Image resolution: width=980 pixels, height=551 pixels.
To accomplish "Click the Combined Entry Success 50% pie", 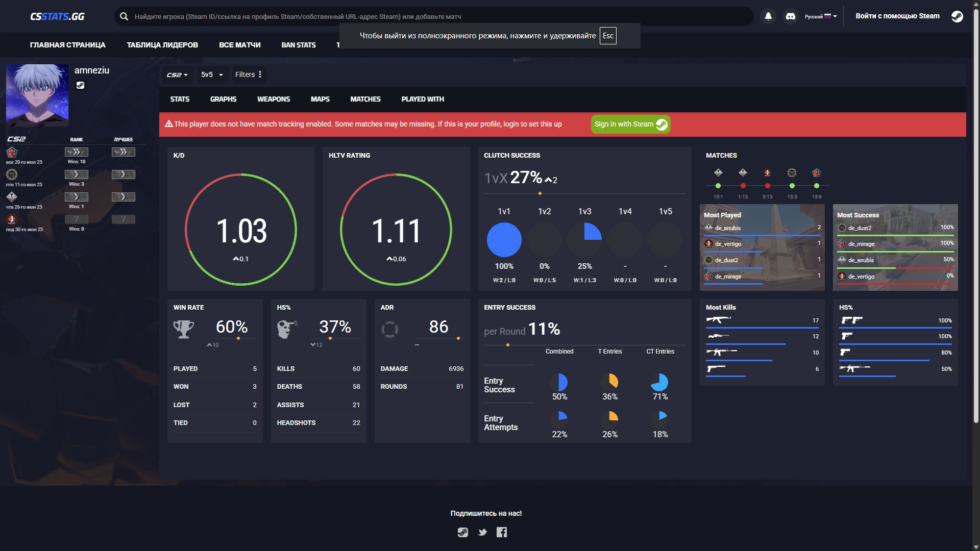I will coord(559,382).
